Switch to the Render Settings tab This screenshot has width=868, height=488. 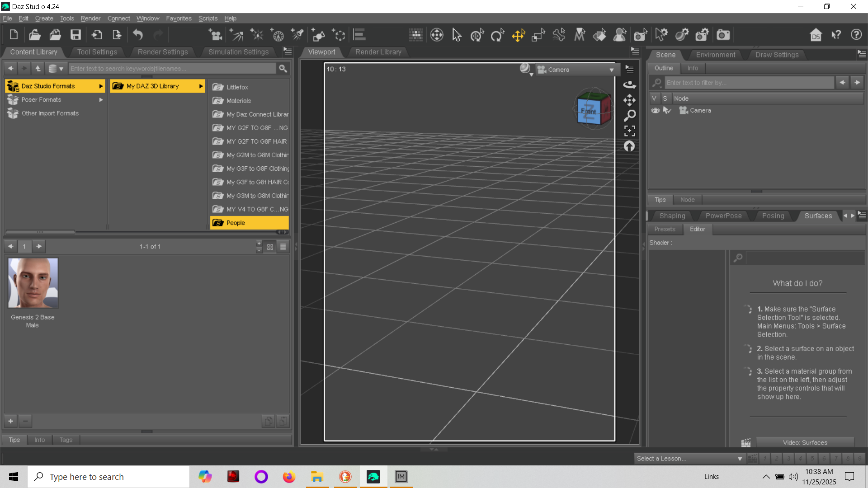pyautogui.click(x=162, y=52)
